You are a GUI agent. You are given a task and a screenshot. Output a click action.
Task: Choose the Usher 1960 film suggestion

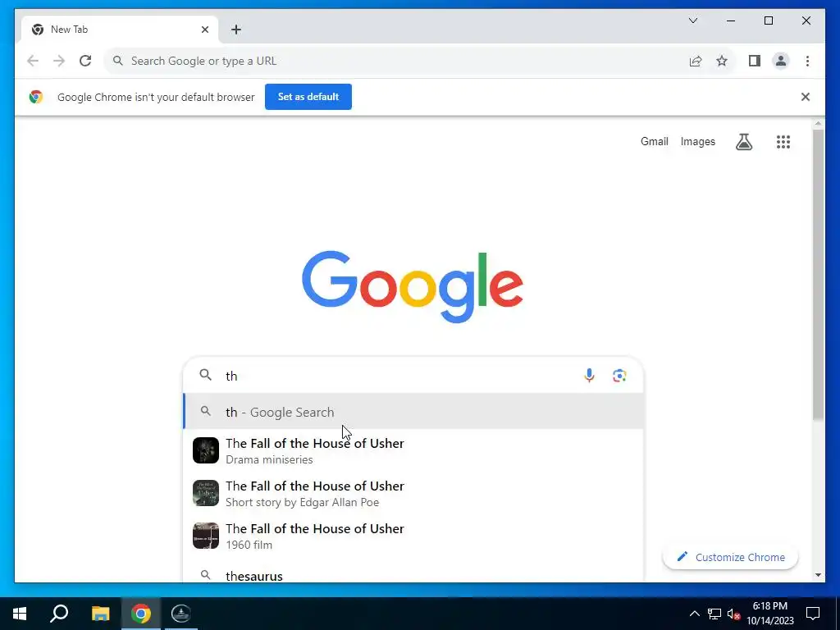pyautogui.click(x=413, y=536)
